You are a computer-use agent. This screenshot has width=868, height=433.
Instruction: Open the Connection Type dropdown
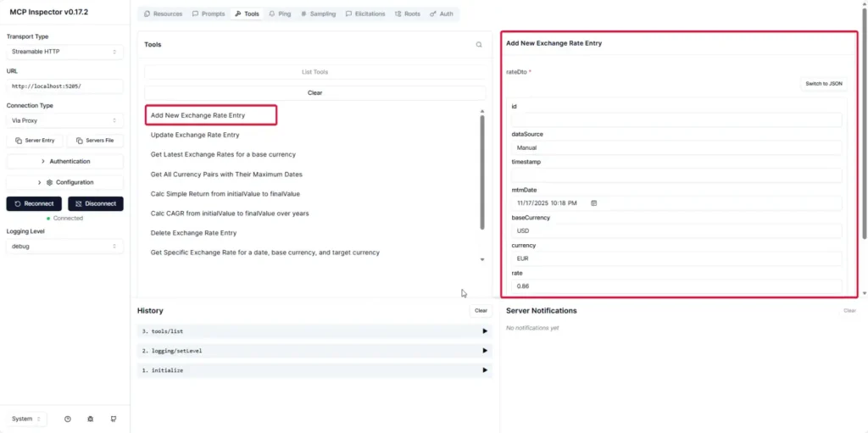click(64, 120)
